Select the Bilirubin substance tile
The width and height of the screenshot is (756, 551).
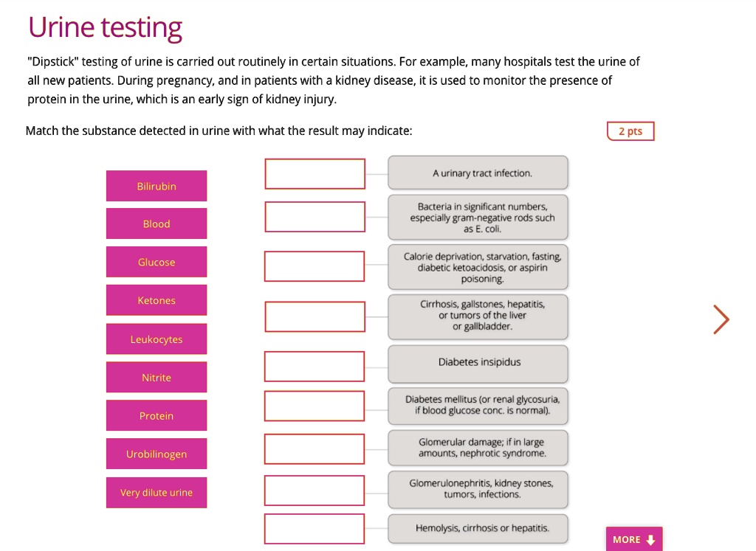156,185
